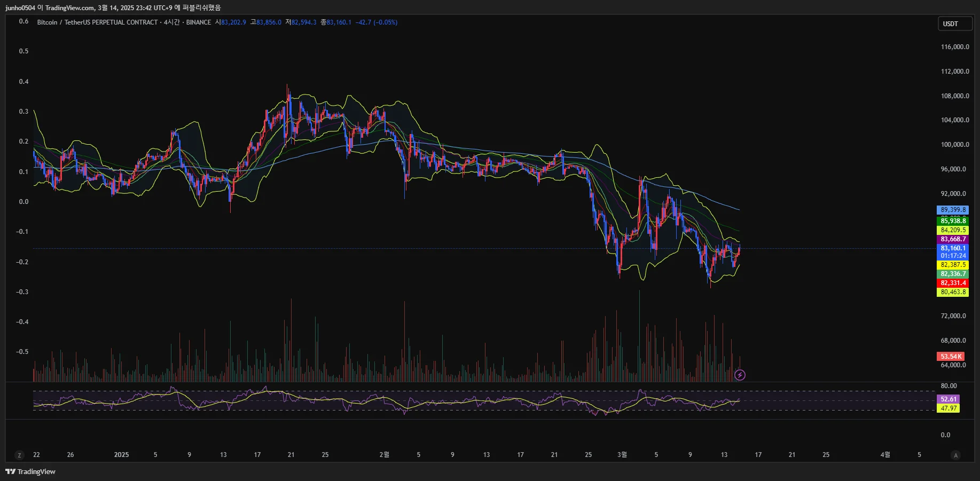Screen dimensions: 980x481
Task: Click the blue current price label 83,160.1
Action: pos(953,248)
